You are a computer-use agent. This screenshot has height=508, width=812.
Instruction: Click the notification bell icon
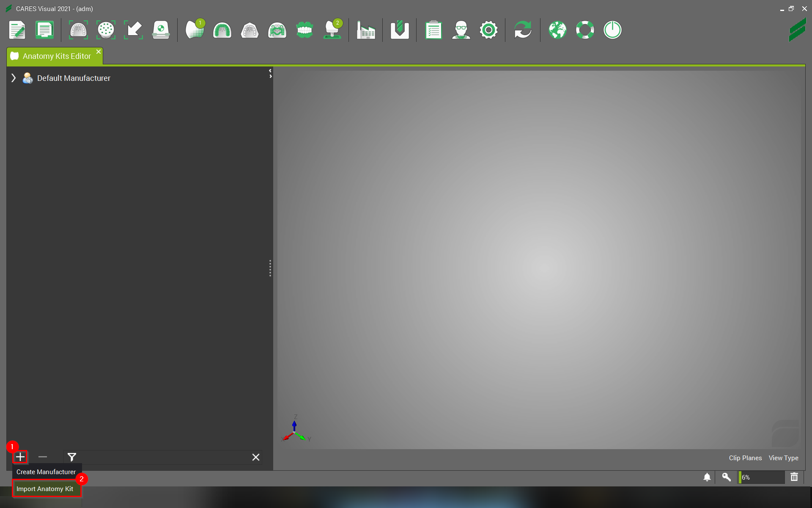click(x=707, y=477)
